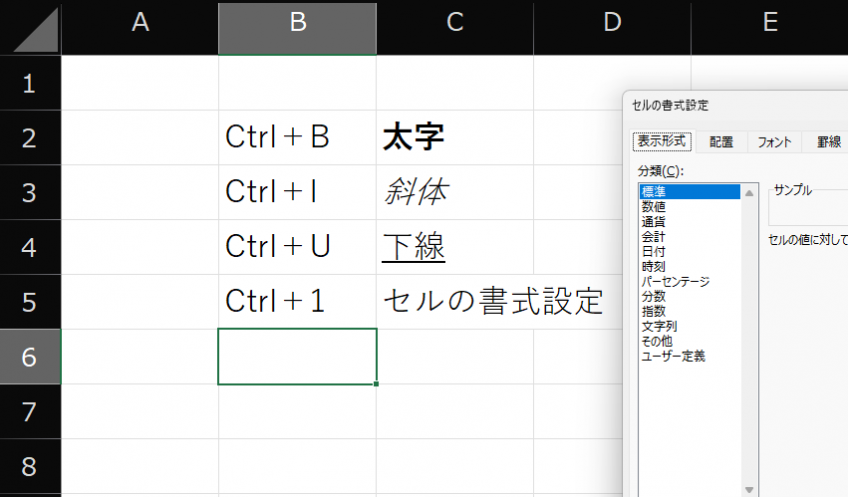Viewport: 848px width, 497px height.
Task: Open the 配置 tab
Action: pos(721,142)
